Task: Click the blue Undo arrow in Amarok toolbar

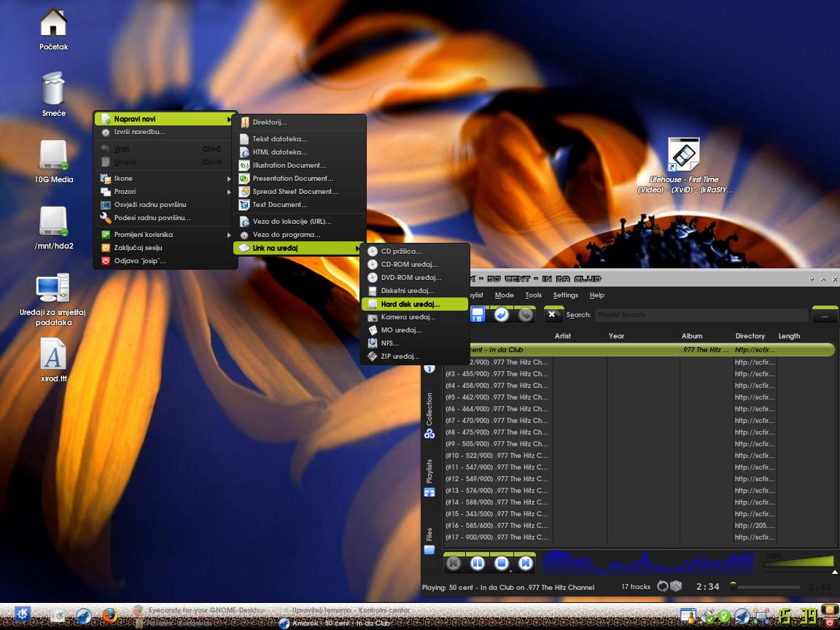Action: click(502, 314)
